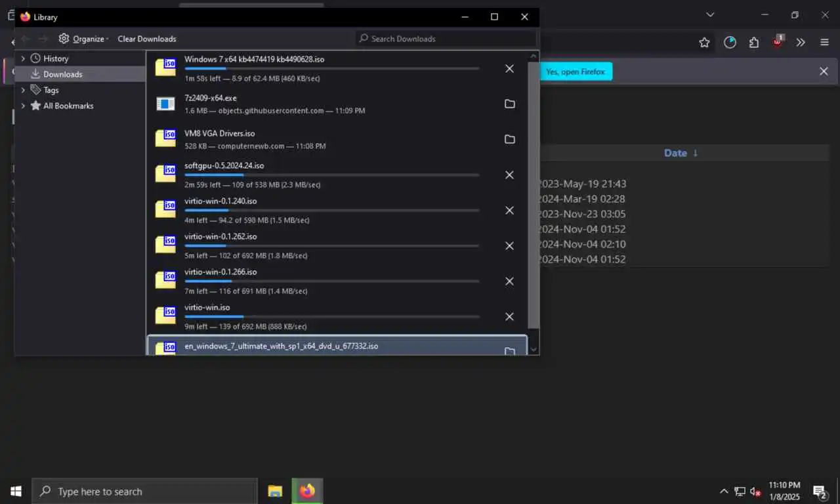Click the 2024-Nov-04 02:10 date entry
Image resolution: width=840 pixels, height=504 pixels.
click(582, 244)
